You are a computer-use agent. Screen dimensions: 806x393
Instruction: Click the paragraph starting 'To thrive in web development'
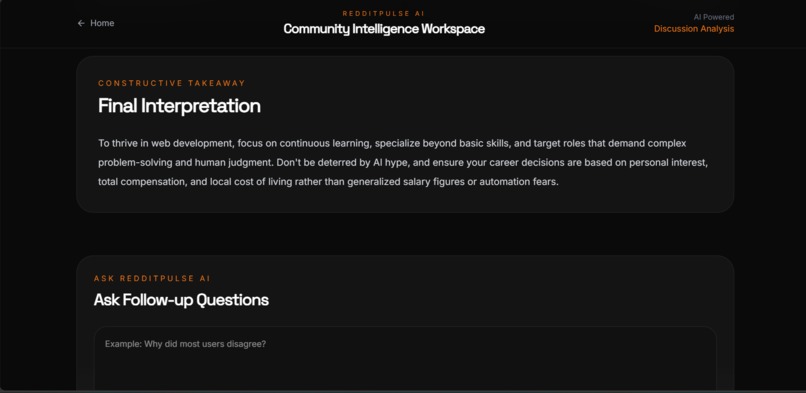click(404, 162)
